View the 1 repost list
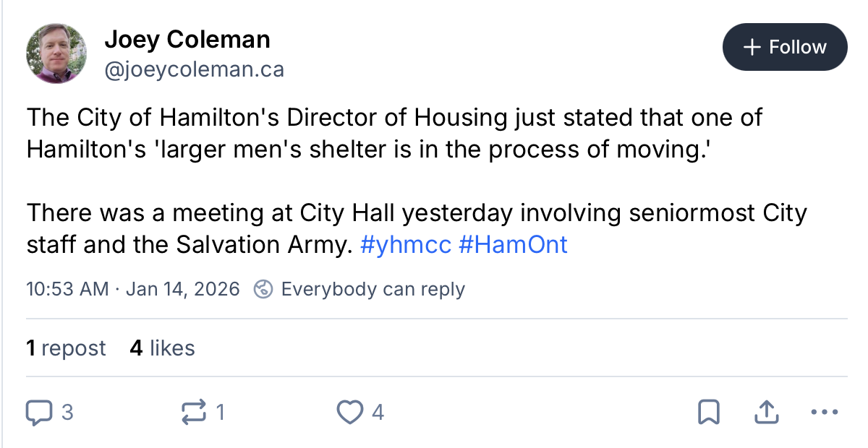The width and height of the screenshot is (868, 448). click(x=66, y=348)
